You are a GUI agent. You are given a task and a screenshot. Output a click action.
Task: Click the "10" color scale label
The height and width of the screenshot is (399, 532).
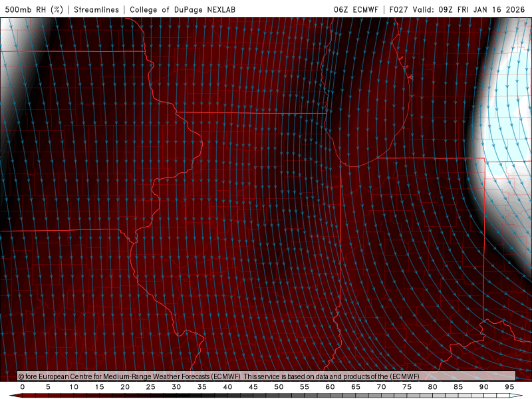[x=74, y=387]
